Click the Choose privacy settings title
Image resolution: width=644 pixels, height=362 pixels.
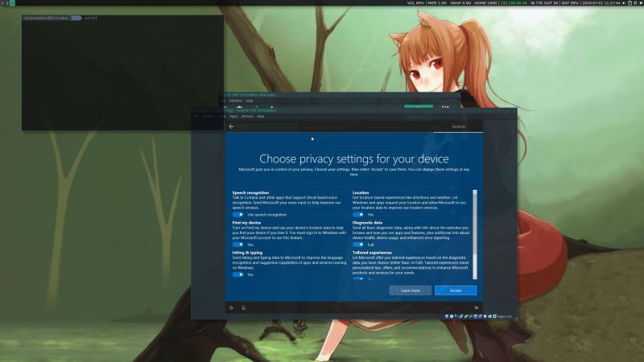coord(354,158)
